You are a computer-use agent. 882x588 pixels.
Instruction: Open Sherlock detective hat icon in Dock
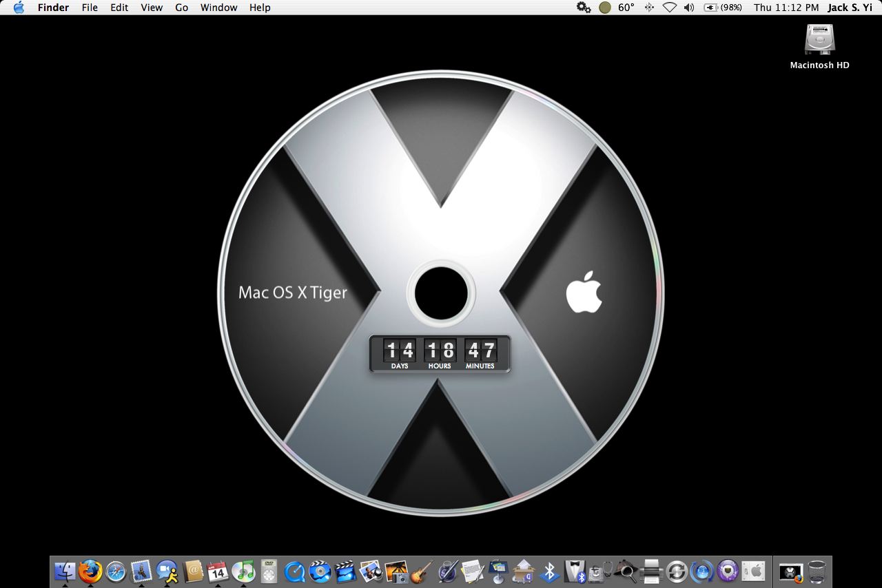[x=626, y=571]
